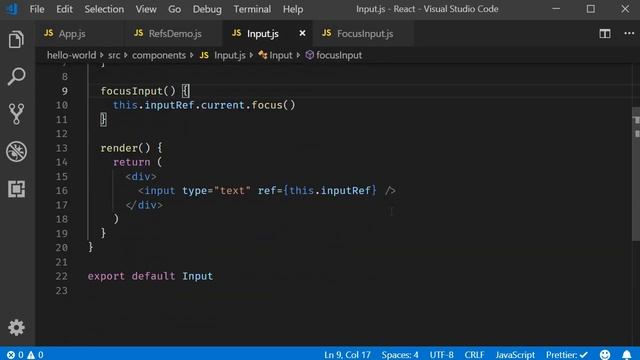This screenshot has height=360, width=640.
Task: Open the Terminal menu
Action: tap(252, 9)
